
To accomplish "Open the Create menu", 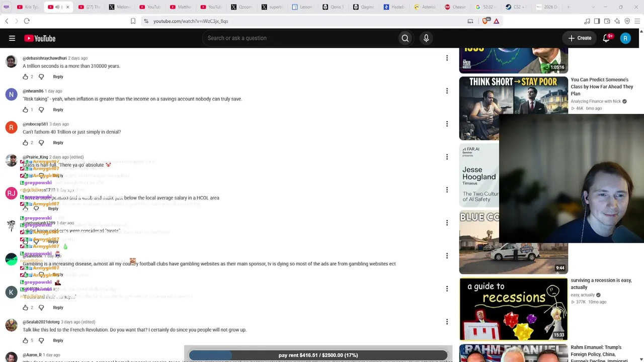I will pyautogui.click(x=580, y=38).
